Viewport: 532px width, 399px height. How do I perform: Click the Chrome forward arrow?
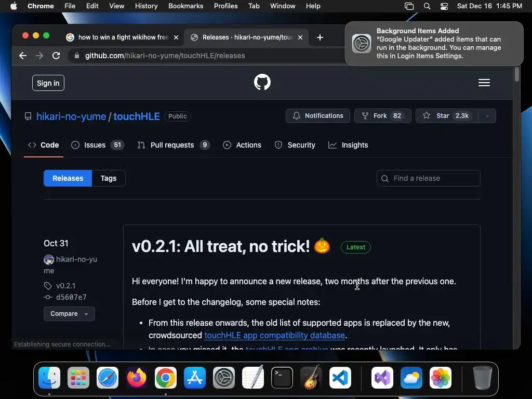coord(39,56)
